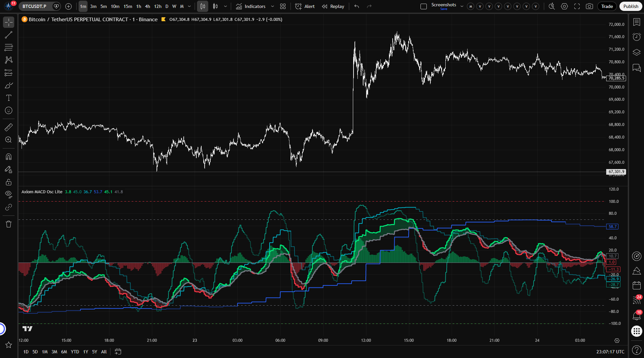
Task: Expand the chart type dropdown chevron
Action: click(x=225, y=6)
